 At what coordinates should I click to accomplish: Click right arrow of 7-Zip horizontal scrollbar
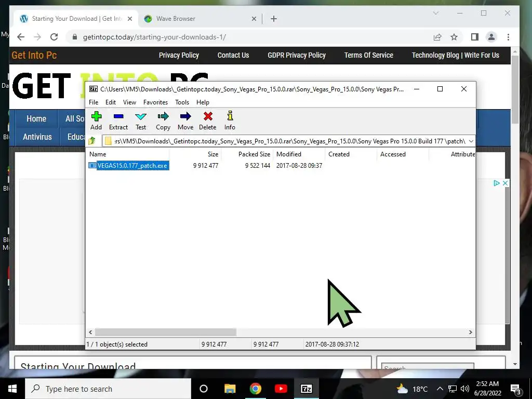(471, 332)
